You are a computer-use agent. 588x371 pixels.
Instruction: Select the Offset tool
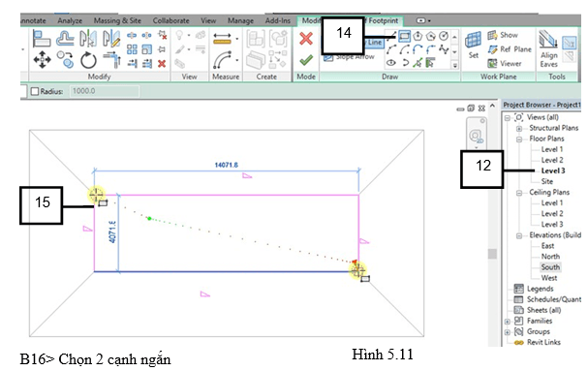click(x=65, y=39)
